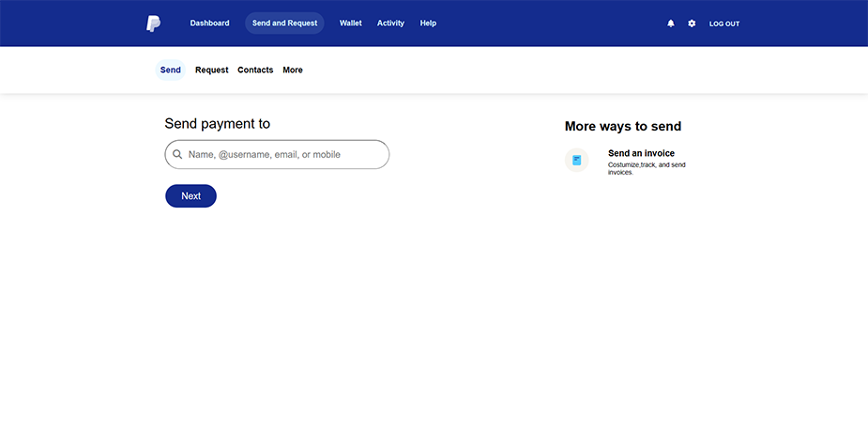Click the 'Costumize, track, and send invoices' description
868x448 pixels.
point(647,168)
